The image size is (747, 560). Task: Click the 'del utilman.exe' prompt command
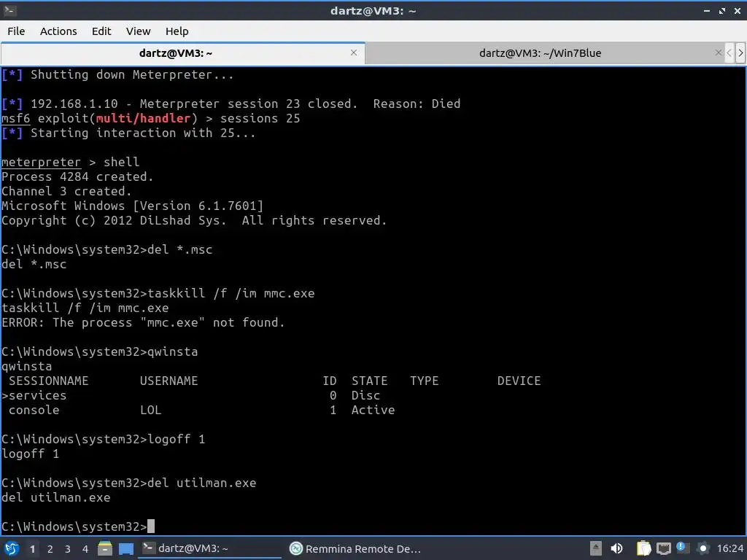click(x=201, y=483)
